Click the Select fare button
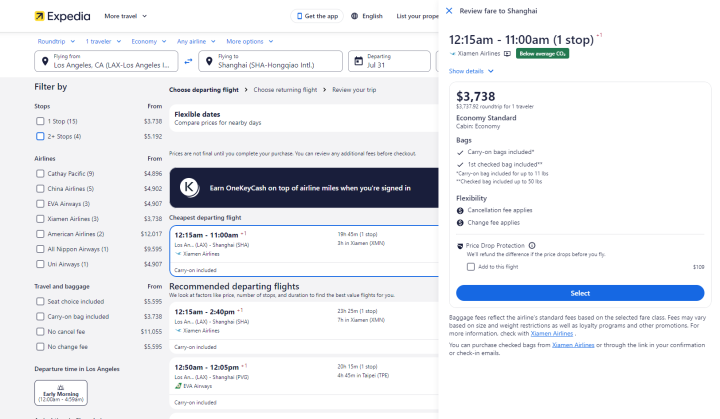Screen dimensions: 720x419 click(x=580, y=293)
